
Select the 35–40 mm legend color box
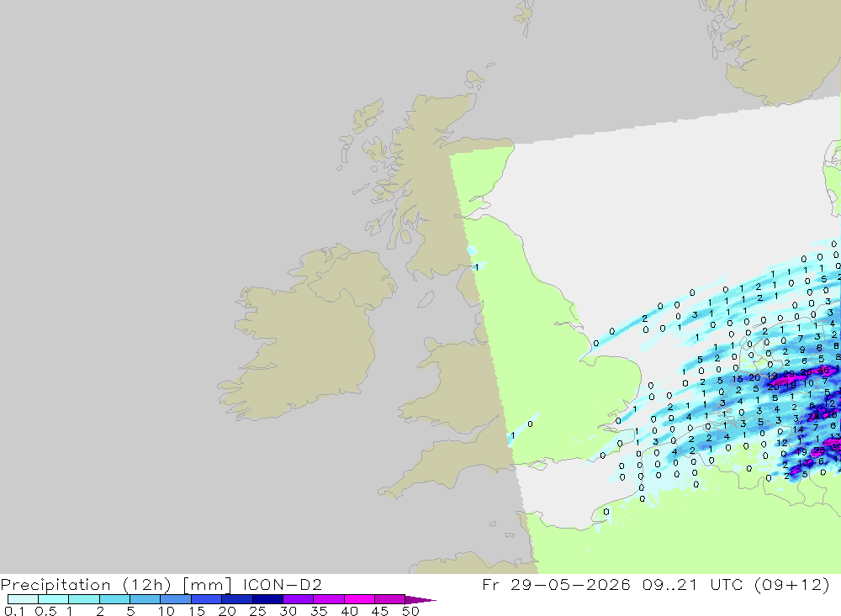pyautogui.click(x=328, y=599)
